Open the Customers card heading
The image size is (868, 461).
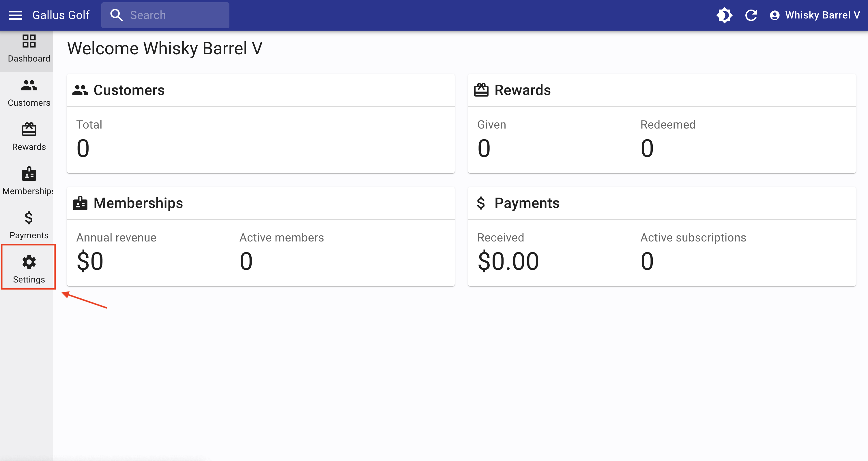[129, 90]
